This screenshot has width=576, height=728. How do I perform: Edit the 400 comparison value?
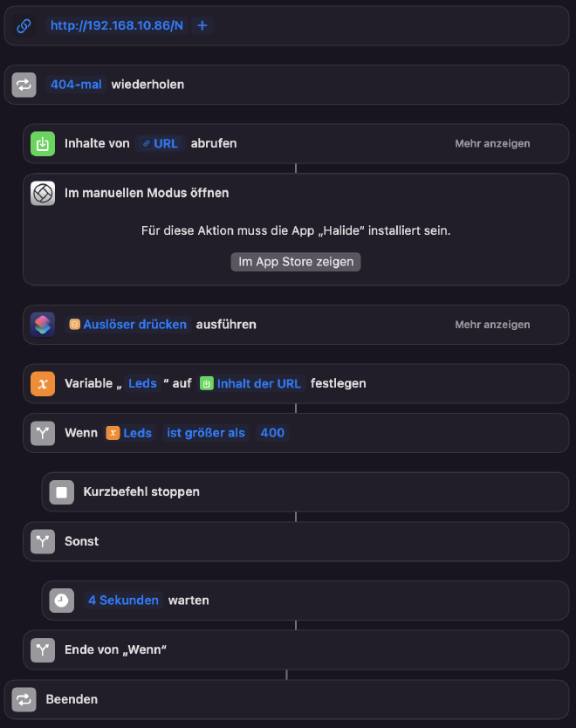[272, 432]
